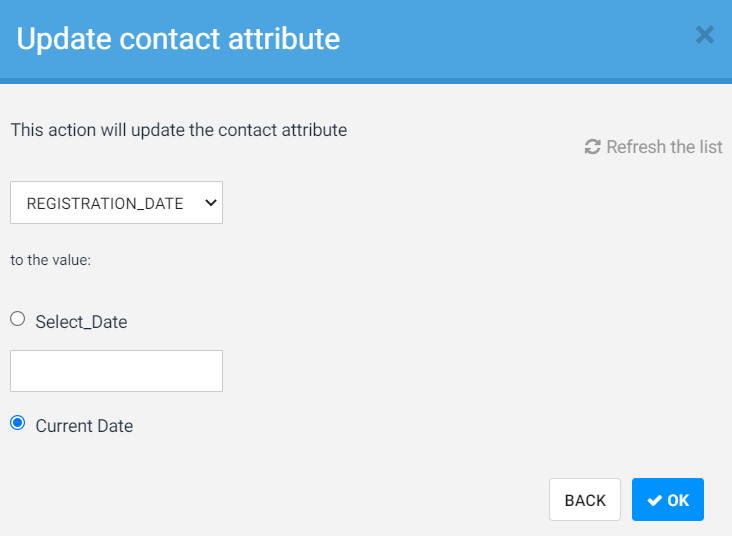Click the "Update contact attribute" dialog title

[x=178, y=39]
